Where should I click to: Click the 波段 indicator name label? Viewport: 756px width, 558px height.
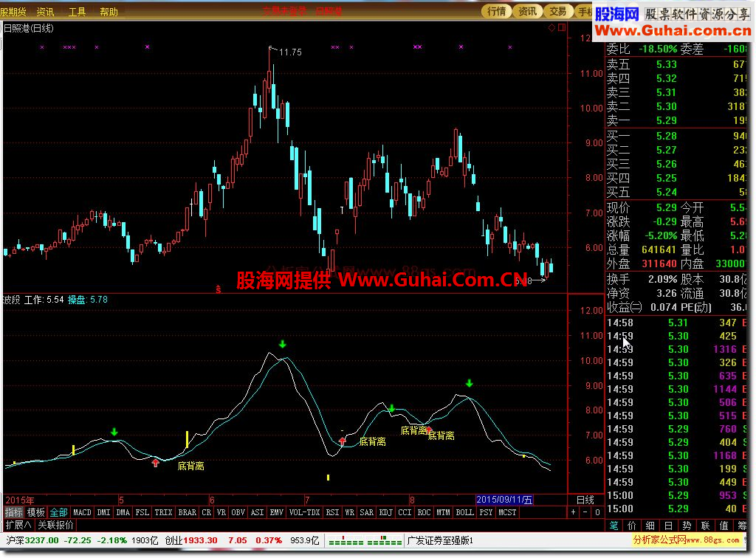[x=11, y=300]
